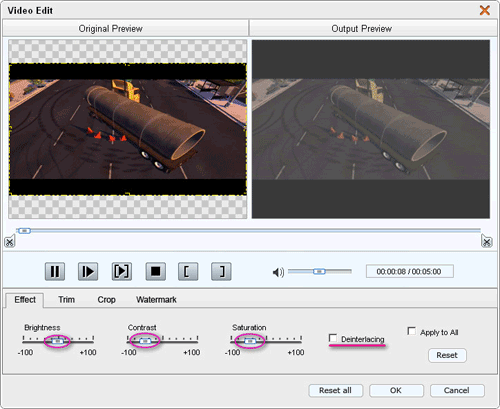Click the Original Preview video frame
This screenshot has height=409, width=500.
[128, 129]
